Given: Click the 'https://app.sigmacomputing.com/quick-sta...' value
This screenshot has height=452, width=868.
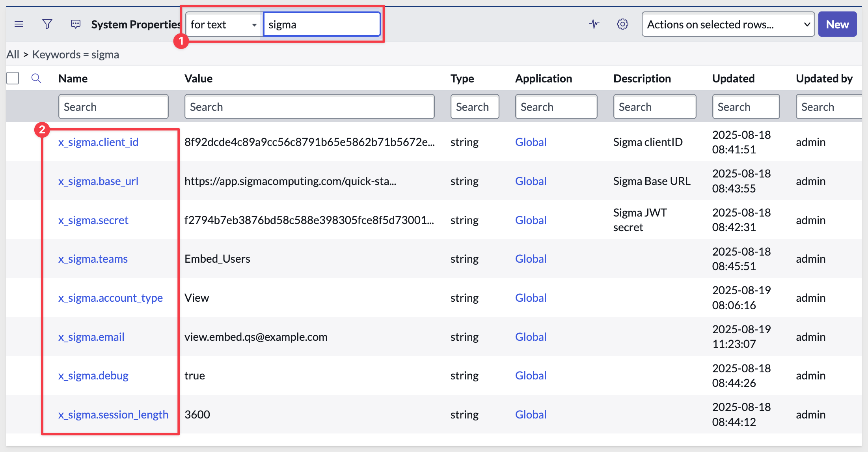Looking at the screenshot, I should pos(291,181).
